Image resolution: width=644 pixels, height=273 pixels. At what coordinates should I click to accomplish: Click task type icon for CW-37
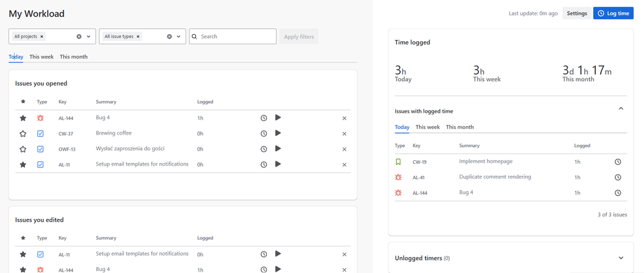(40, 133)
